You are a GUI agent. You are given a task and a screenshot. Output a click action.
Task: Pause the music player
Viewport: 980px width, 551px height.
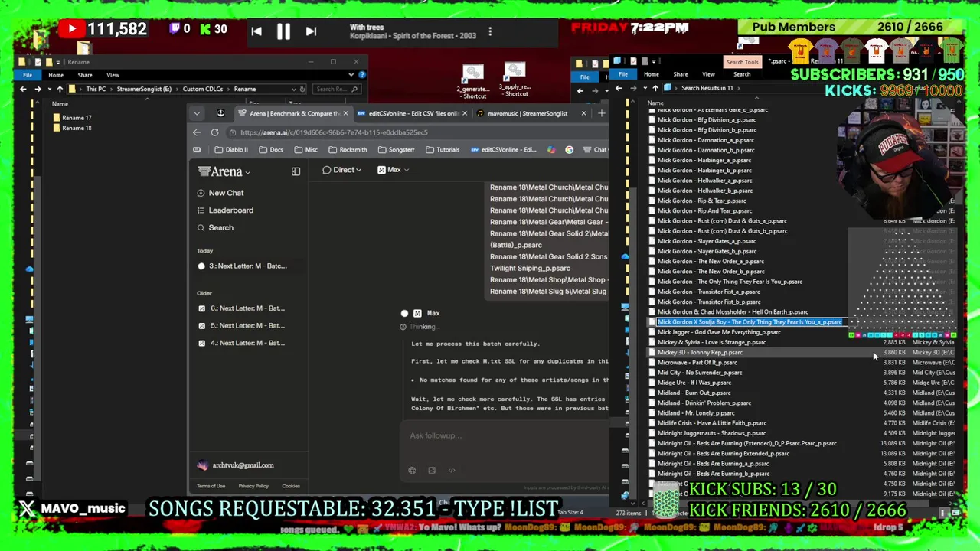tap(283, 31)
